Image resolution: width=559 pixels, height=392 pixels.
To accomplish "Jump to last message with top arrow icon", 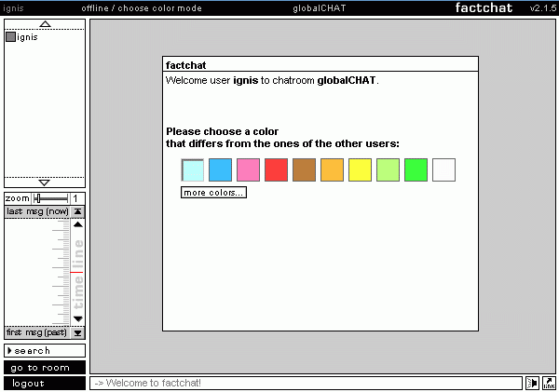I will [78, 211].
